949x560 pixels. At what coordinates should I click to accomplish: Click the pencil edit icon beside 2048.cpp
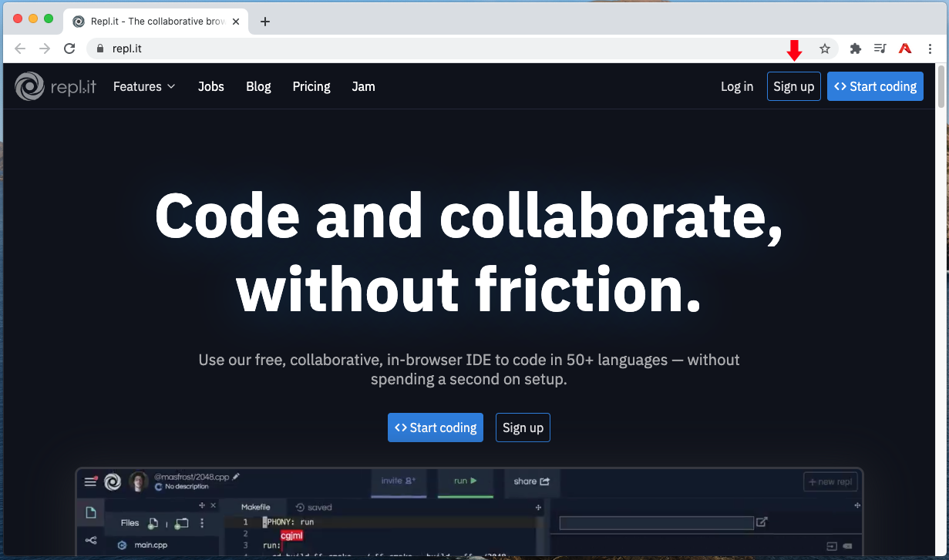[x=236, y=477]
